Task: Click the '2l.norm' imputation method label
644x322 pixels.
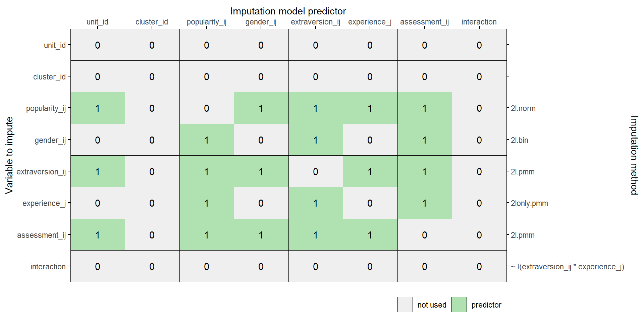Action: [523, 108]
